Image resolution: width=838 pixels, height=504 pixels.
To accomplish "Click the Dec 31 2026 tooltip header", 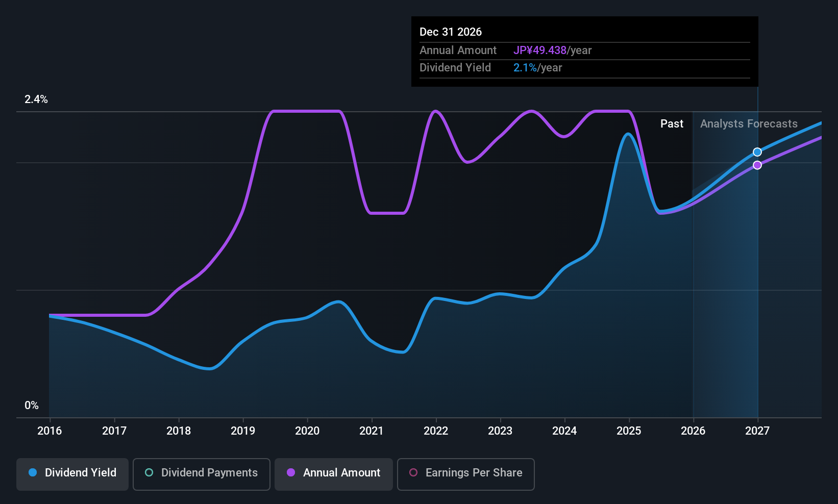I will pos(451,32).
